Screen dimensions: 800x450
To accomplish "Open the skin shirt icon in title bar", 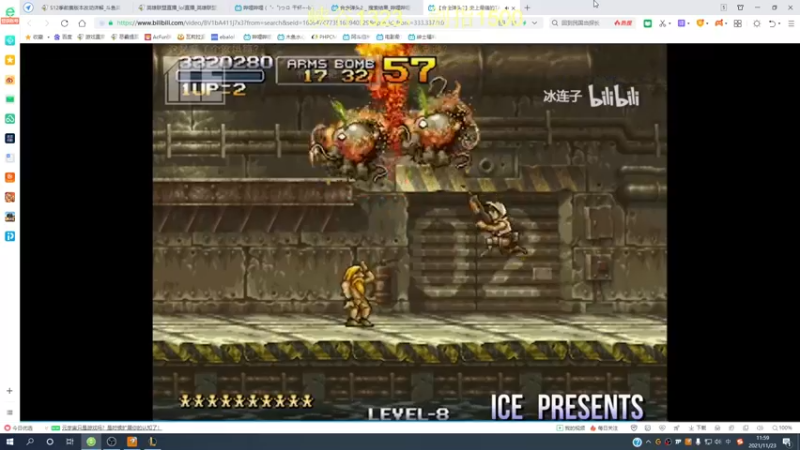I will [740, 8].
